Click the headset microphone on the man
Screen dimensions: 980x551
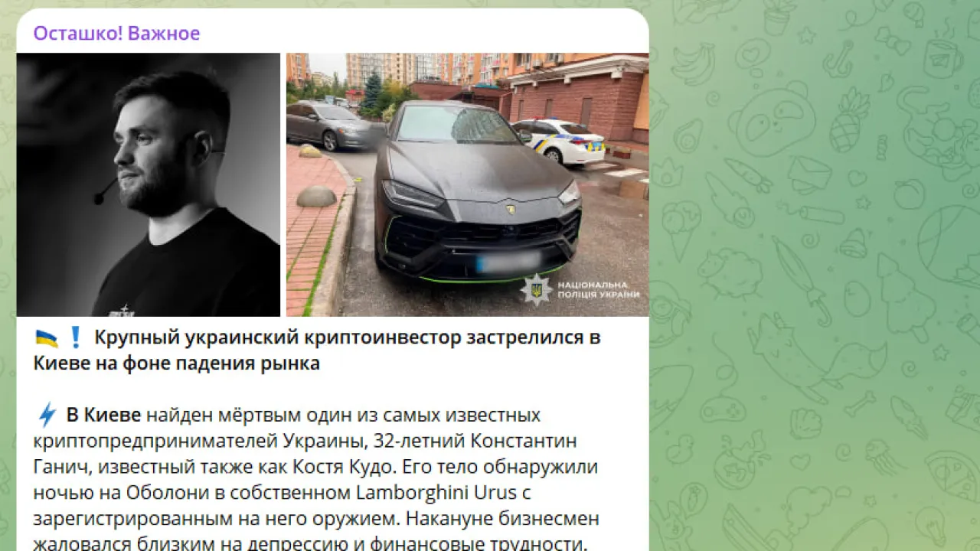click(105, 192)
